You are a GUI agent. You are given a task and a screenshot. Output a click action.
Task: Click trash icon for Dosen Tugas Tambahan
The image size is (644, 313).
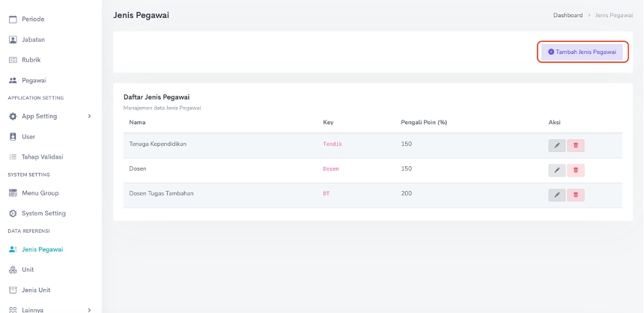[x=575, y=195]
